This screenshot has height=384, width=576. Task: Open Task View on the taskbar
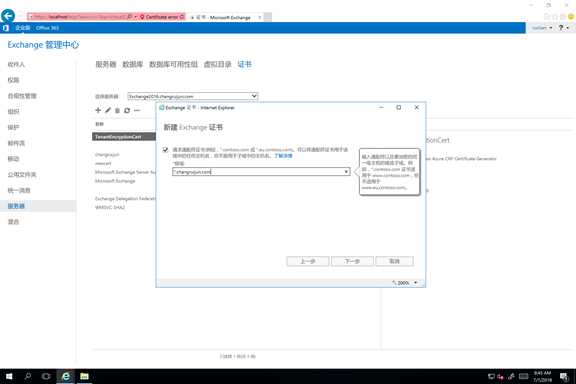[x=46, y=376]
